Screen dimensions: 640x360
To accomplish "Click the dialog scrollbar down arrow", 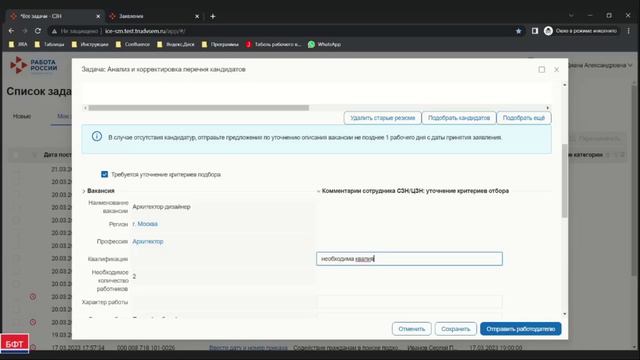I will [564, 314].
